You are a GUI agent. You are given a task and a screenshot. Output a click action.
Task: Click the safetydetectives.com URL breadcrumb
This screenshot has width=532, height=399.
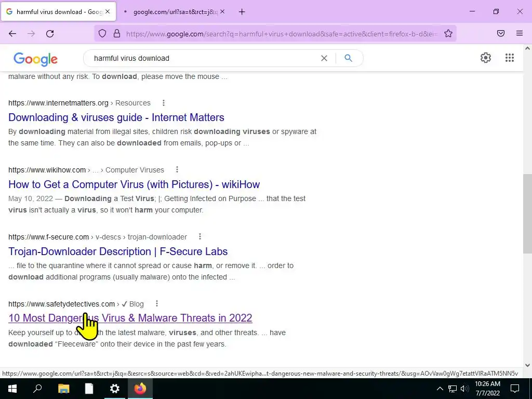pyautogui.click(x=76, y=303)
